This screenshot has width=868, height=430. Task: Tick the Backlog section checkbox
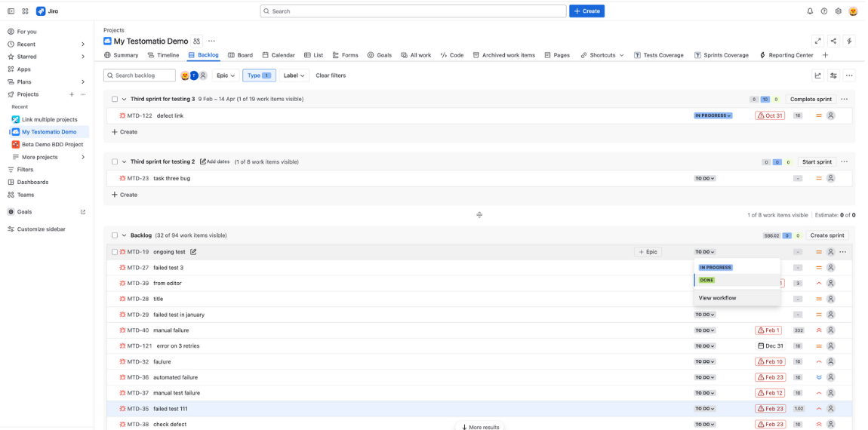pos(115,235)
